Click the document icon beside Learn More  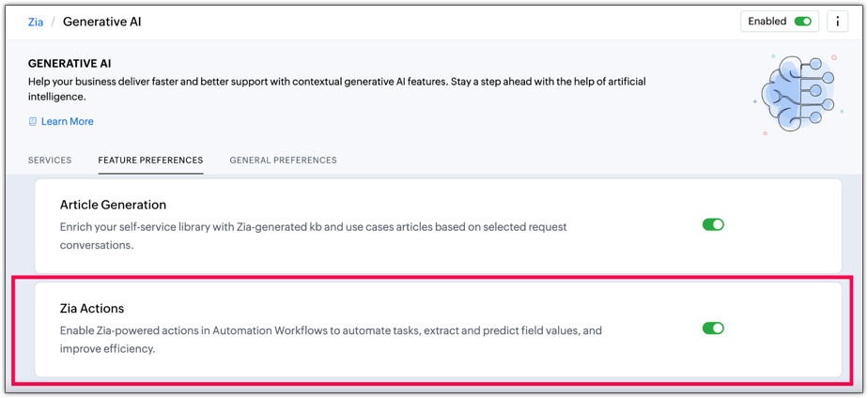pos(33,121)
